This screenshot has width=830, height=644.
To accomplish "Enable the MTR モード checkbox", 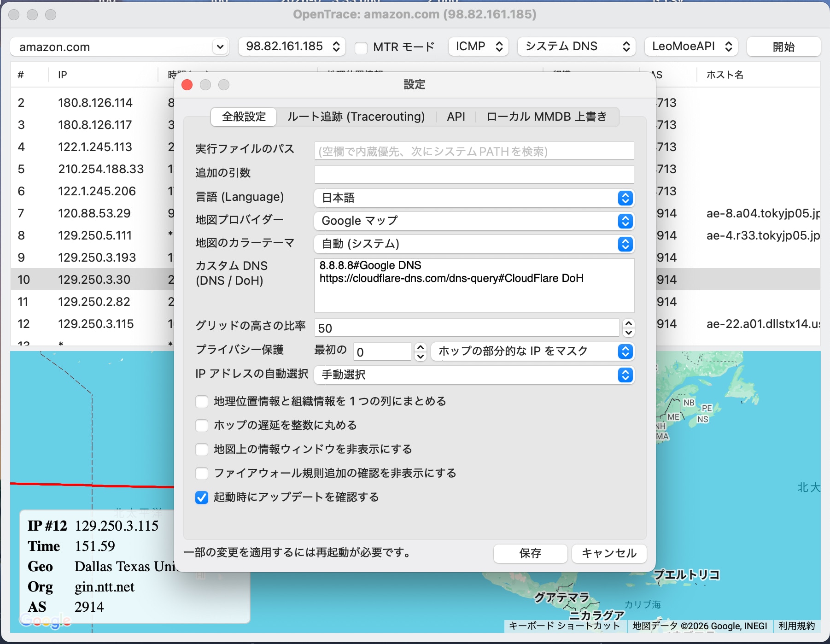I will tap(362, 47).
